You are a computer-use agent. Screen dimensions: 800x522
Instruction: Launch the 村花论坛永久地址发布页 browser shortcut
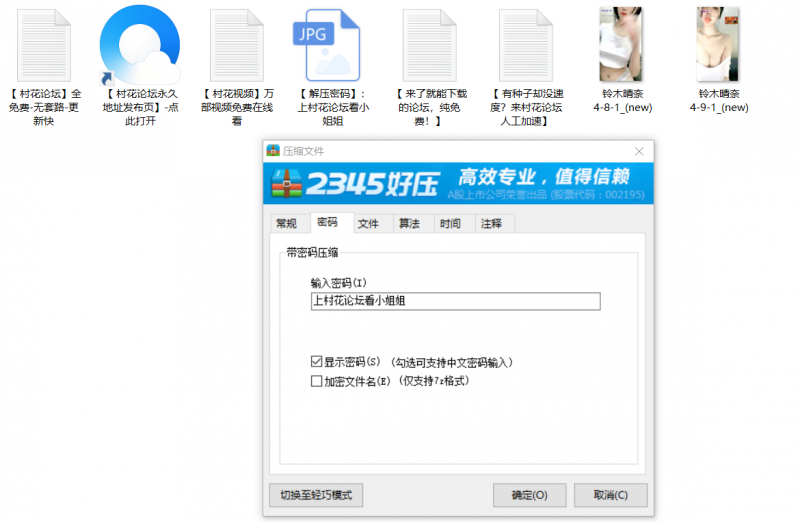click(139, 45)
